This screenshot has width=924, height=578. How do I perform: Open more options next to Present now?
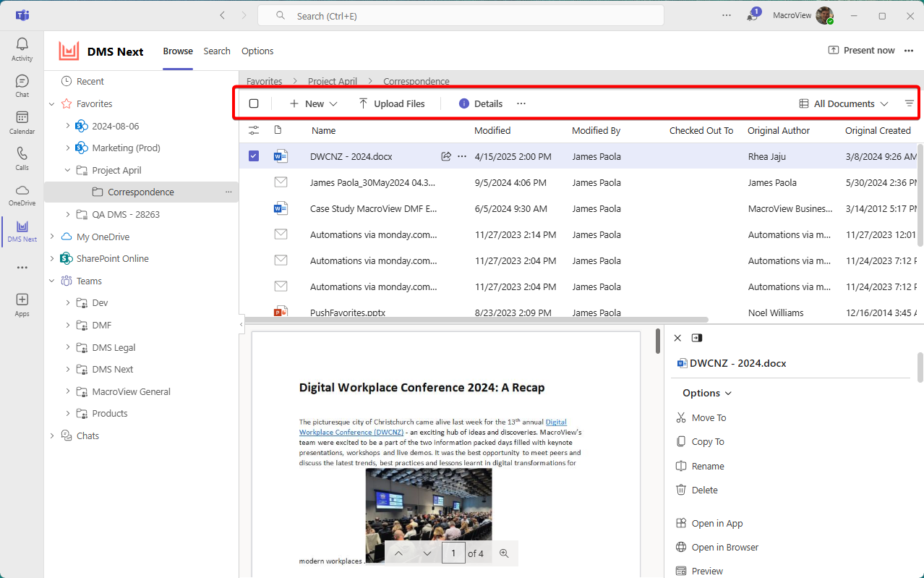[909, 51]
